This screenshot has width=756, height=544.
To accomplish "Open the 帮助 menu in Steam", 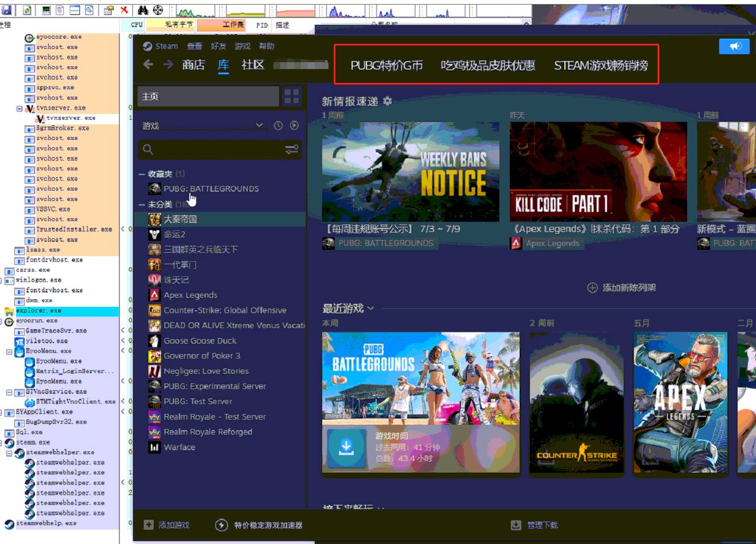I will click(x=266, y=46).
